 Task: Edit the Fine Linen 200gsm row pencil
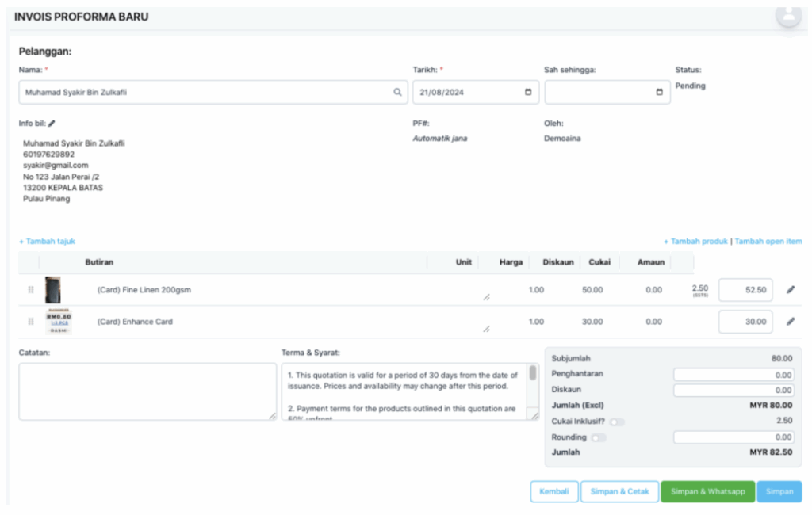[791, 290]
